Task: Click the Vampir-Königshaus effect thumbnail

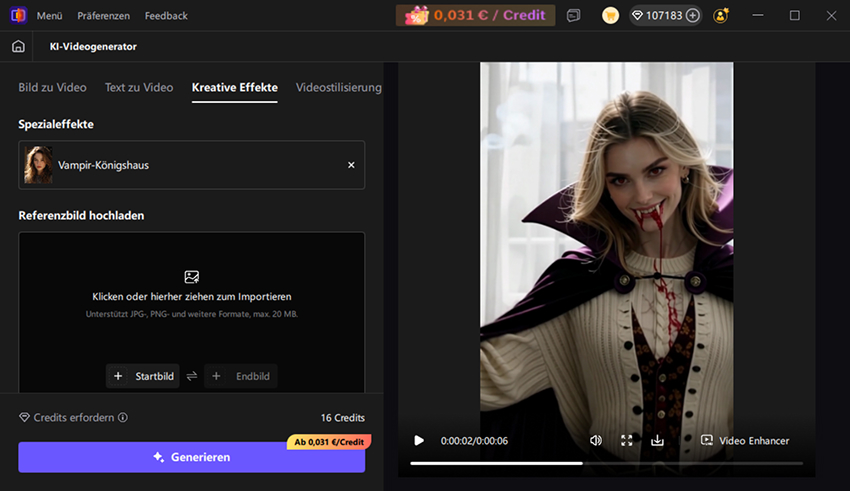Action: [38, 165]
